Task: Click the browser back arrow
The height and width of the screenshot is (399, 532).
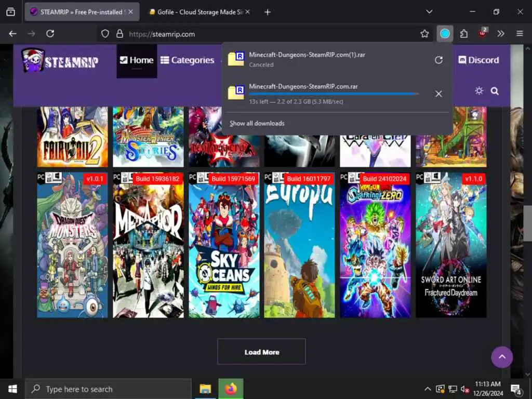Action: [12, 34]
